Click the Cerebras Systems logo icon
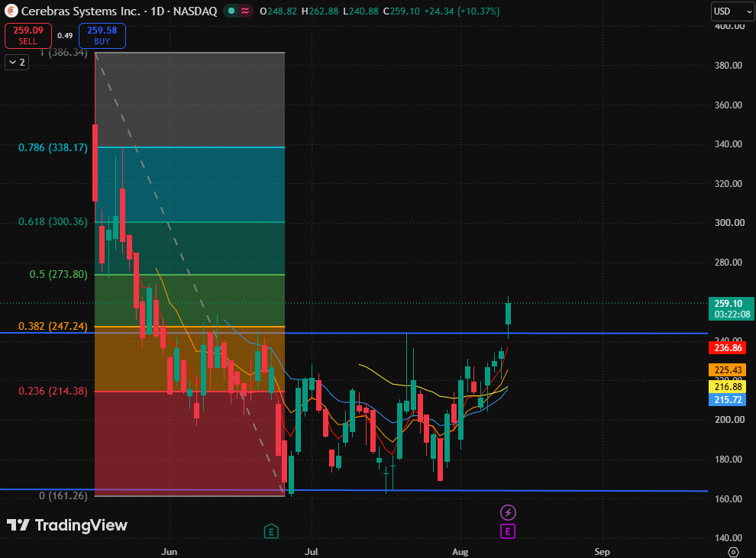The width and height of the screenshot is (756, 558). (11, 10)
